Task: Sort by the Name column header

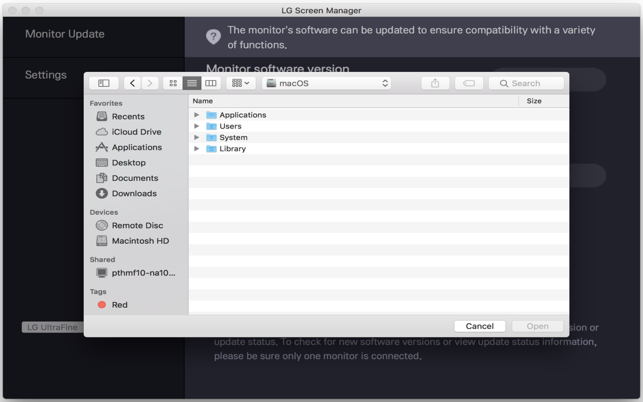Action: tap(353, 101)
